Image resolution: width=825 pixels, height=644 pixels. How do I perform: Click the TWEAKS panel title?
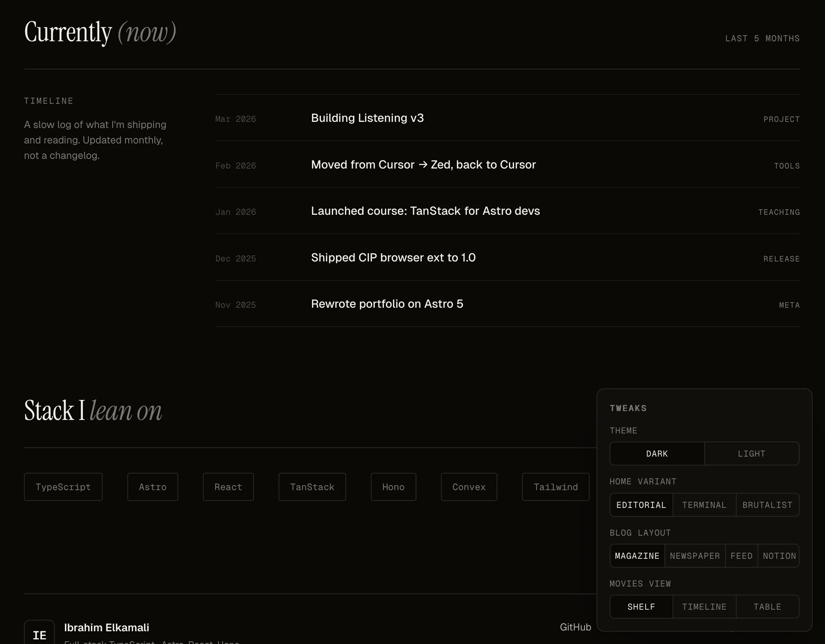pyautogui.click(x=628, y=408)
